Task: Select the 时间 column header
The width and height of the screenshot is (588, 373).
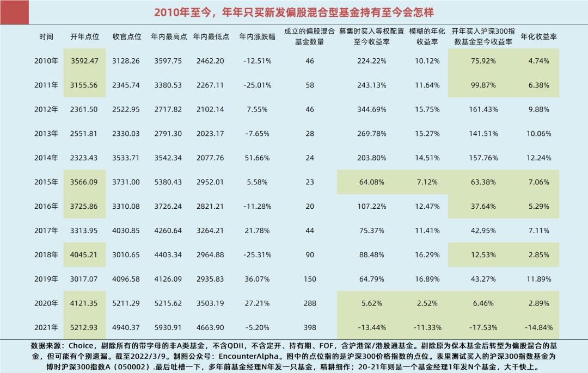Action: coord(47,37)
